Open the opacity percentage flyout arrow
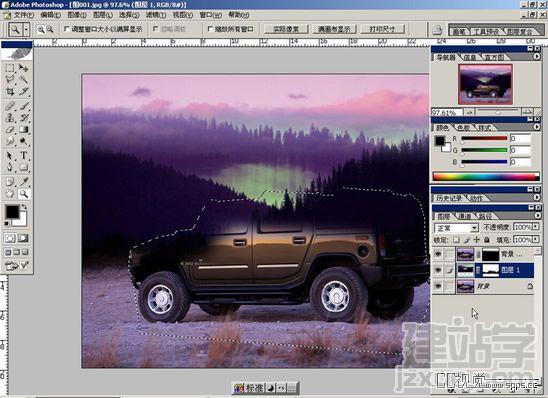 [x=536, y=227]
